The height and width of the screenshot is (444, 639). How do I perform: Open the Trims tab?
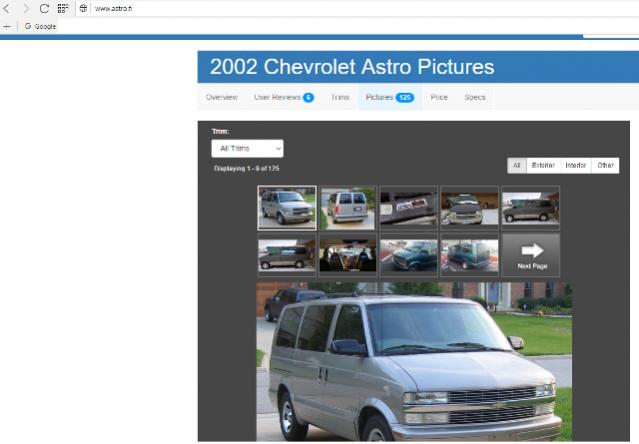tap(340, 97)
